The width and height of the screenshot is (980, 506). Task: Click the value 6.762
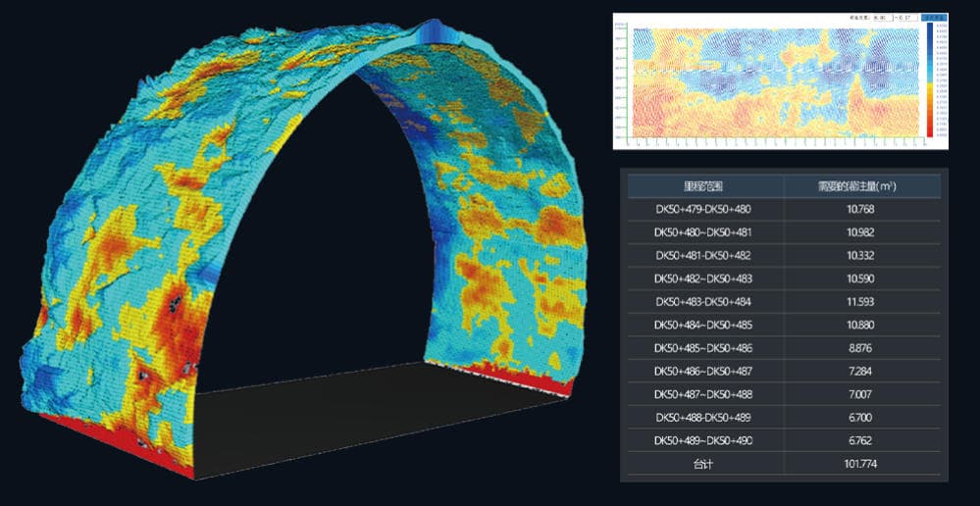click(x=862, y=440)
